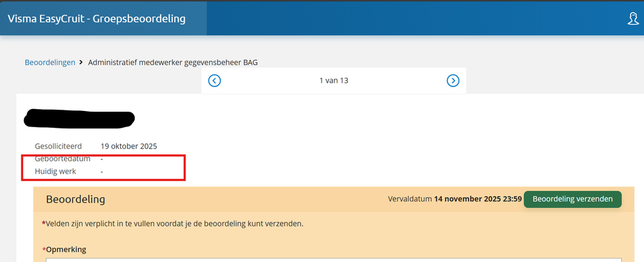Click the Opmerking field label
The image size is (644, 262).
tap(64, 250)
